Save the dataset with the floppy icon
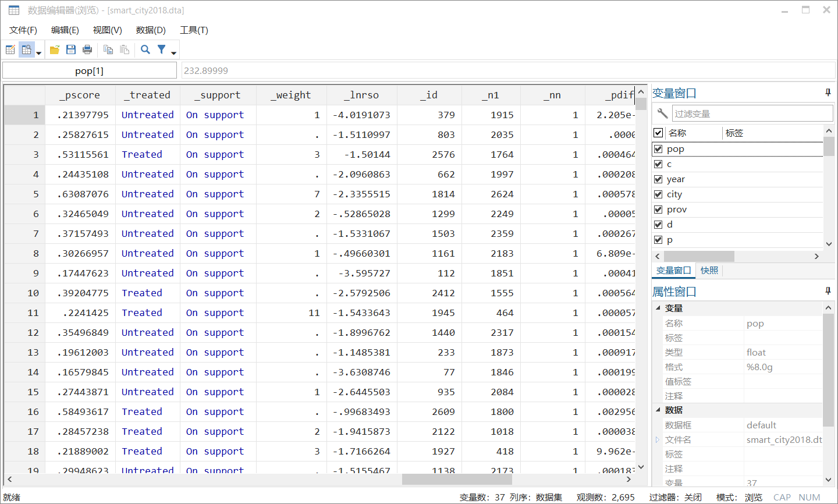 click(x=71, y=50)
